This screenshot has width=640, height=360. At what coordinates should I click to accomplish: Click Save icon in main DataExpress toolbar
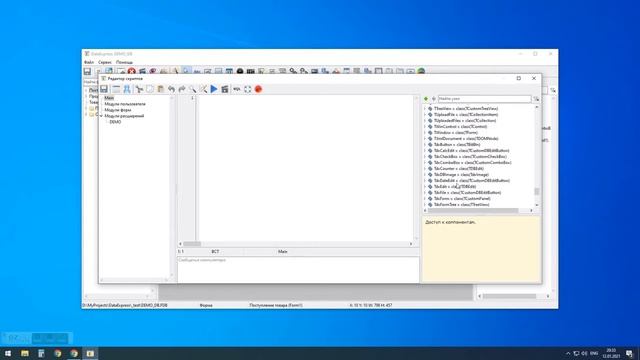point(87,71)
